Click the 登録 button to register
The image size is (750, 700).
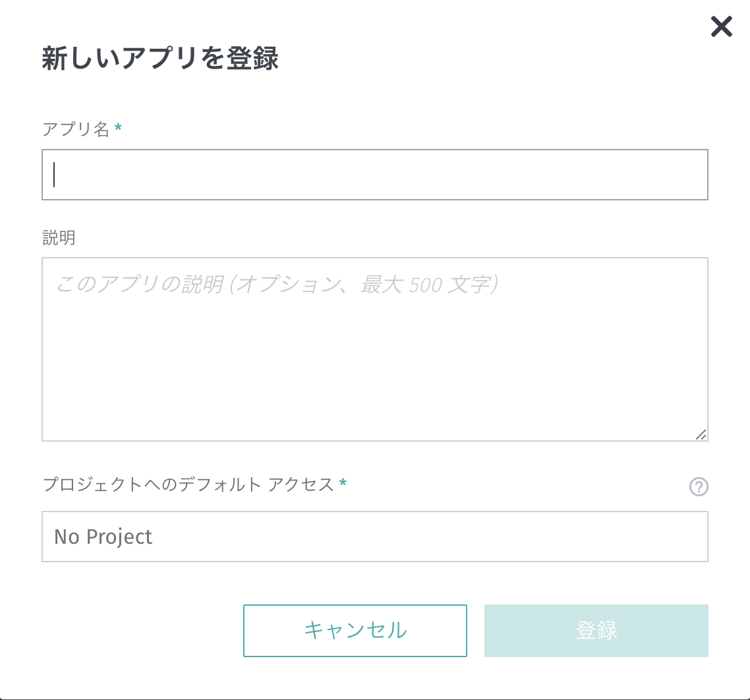point(596,630)
